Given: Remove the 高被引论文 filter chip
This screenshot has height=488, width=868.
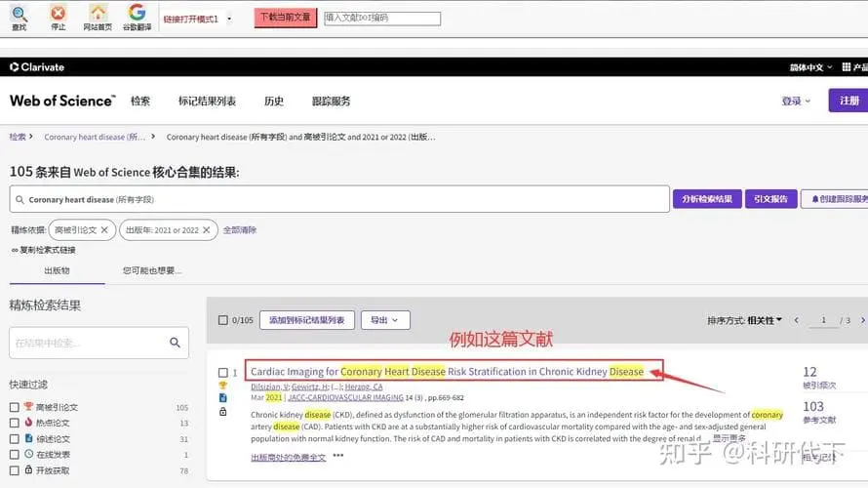Looking at the screenshot, I should pos(104,230).
